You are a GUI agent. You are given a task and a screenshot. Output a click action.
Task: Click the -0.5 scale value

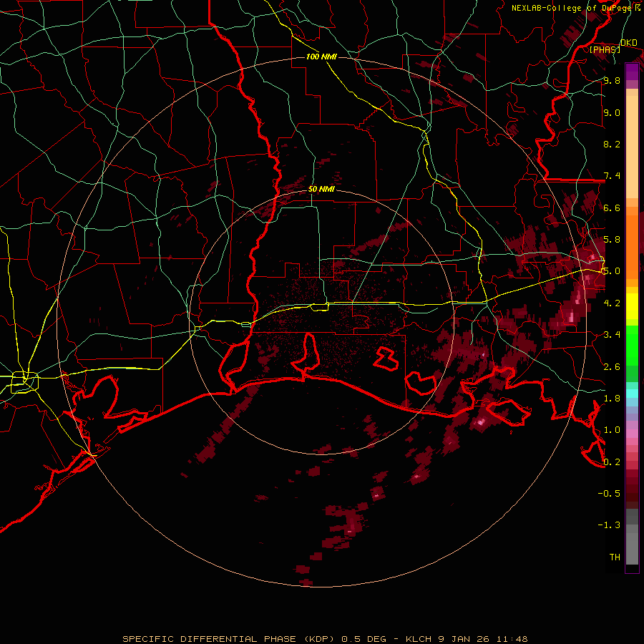pyautogui.click(x=609, y=494)
